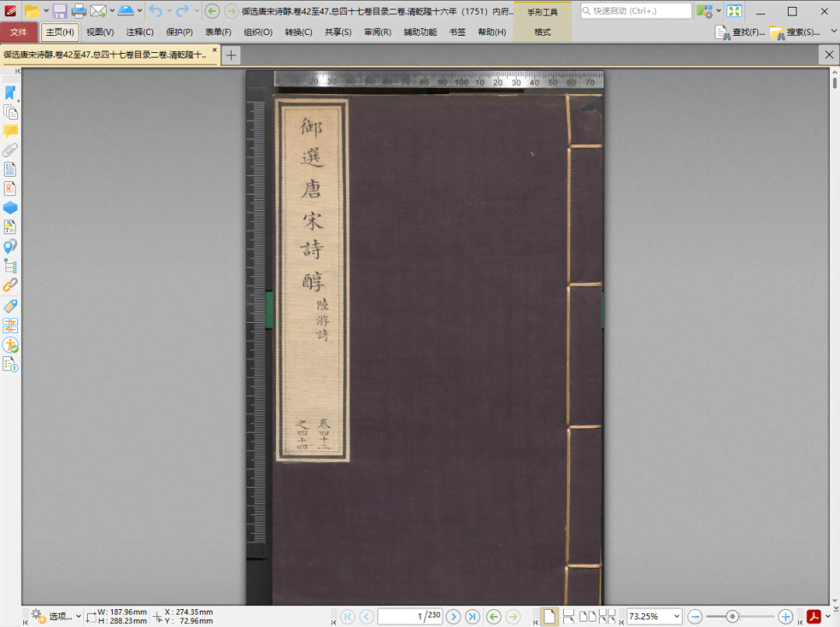Toggle full screen mode icon
The width and height of the screenshot is (840, 627).
click(734, 11)
